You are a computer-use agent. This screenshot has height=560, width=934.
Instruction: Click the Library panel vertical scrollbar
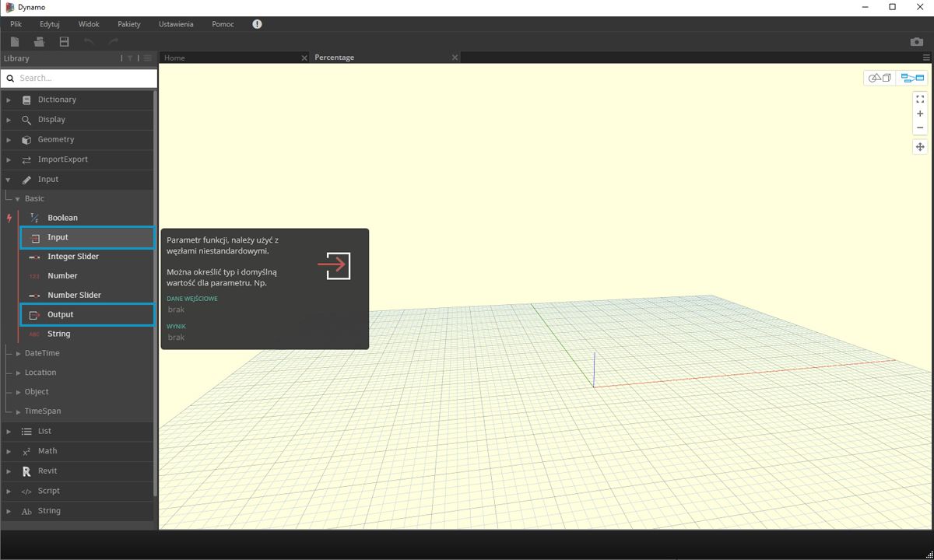[156, 294]
